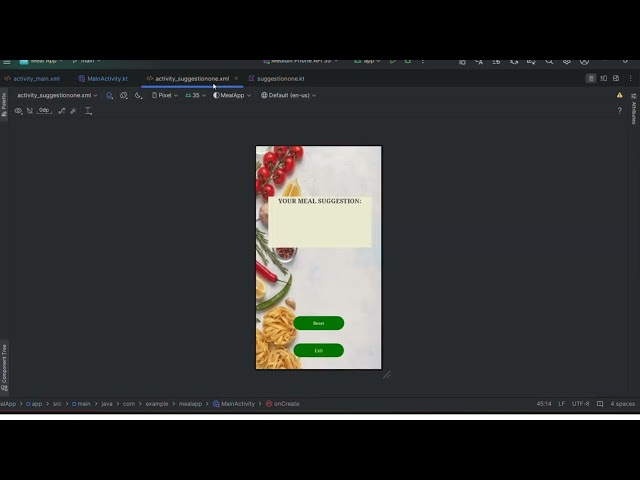
Task: Open the activity_suggestionone.xml file dropdown
Action: coord(57,96)
